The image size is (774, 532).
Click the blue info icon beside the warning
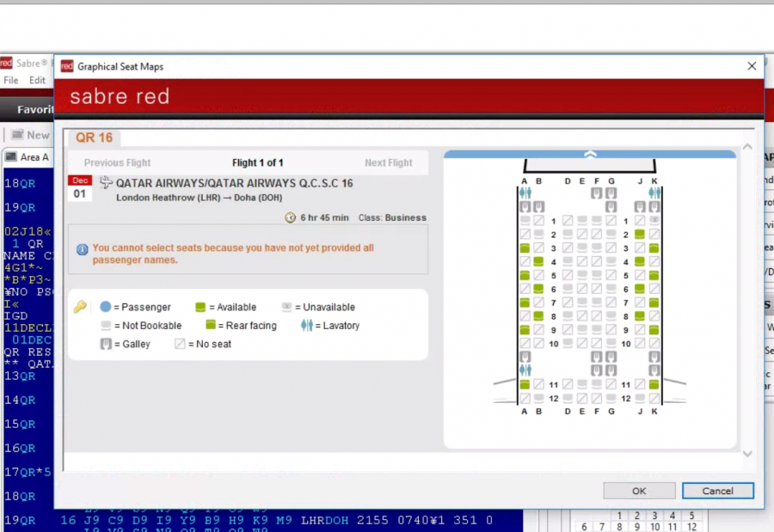click(x=83, y=249)
